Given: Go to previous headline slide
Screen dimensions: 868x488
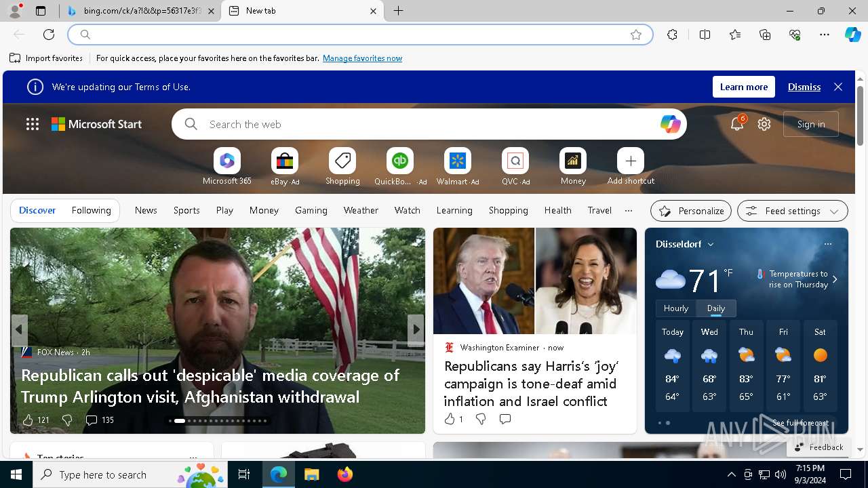Looking at the screenshot, I should (19, 330).
